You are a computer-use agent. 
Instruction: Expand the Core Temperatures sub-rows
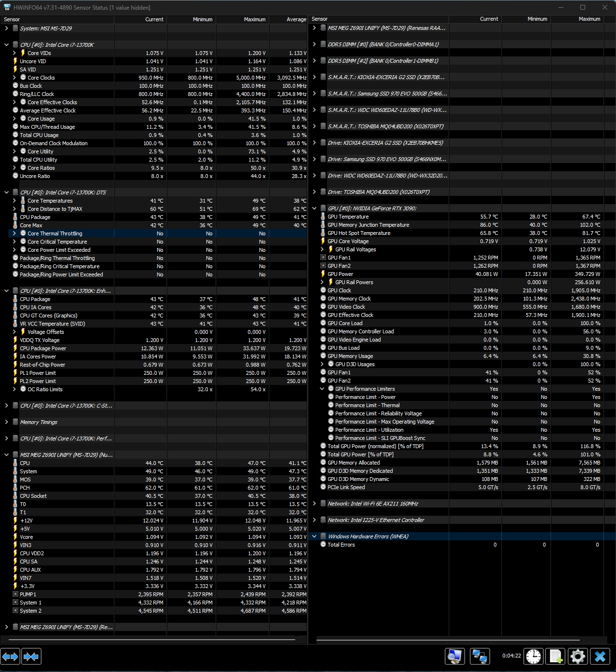14,201
